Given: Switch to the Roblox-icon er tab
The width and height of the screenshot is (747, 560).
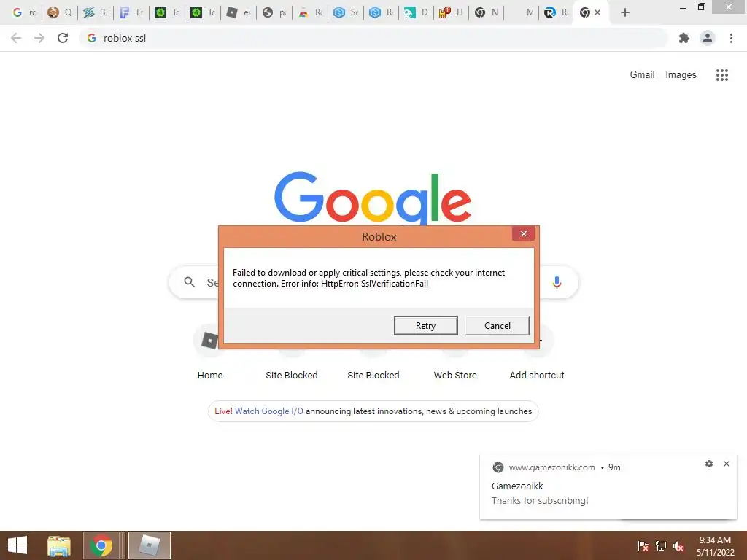Looking at the screenshot, I should 239,12.
